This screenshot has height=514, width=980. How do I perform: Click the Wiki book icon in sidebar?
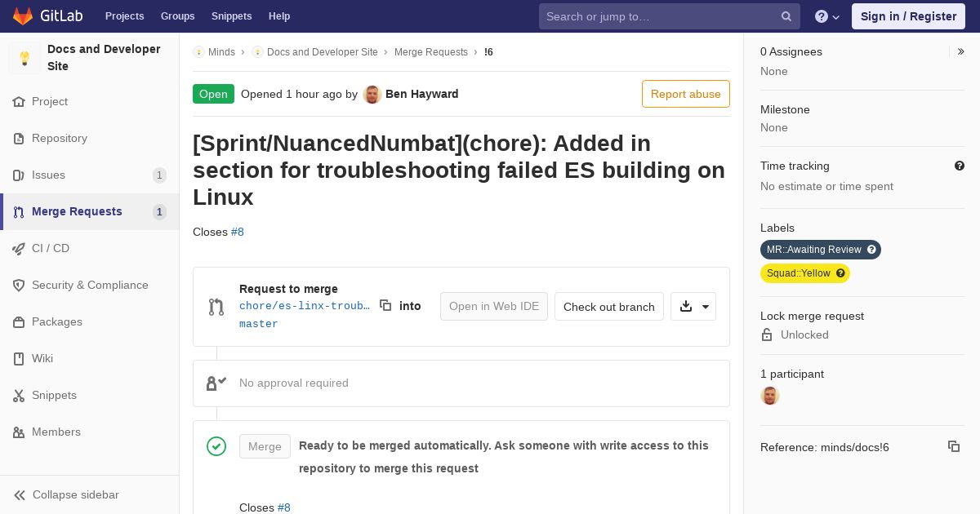pos(19,359)
